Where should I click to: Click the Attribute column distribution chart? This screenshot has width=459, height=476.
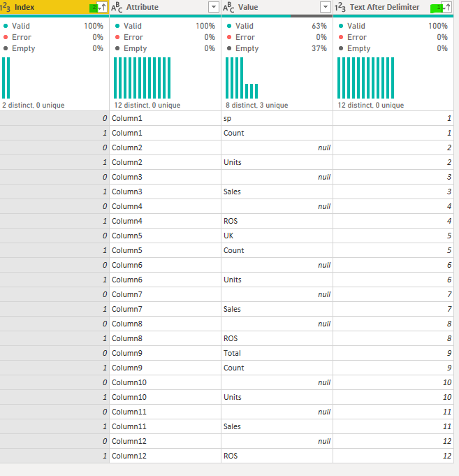142,78
